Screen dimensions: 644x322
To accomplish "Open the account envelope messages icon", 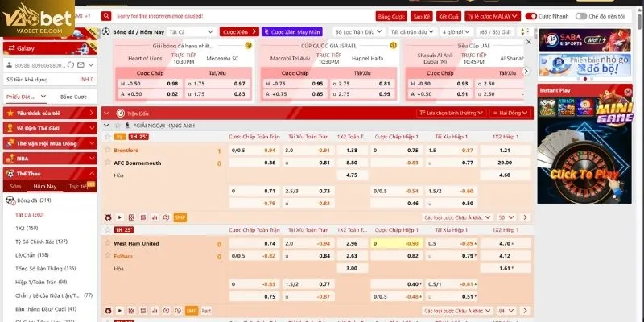I will (x=81, y=65).
